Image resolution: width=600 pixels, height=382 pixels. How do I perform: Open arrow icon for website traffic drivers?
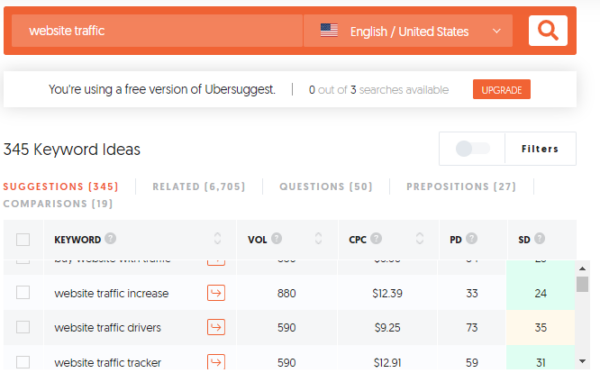point(216,327)
